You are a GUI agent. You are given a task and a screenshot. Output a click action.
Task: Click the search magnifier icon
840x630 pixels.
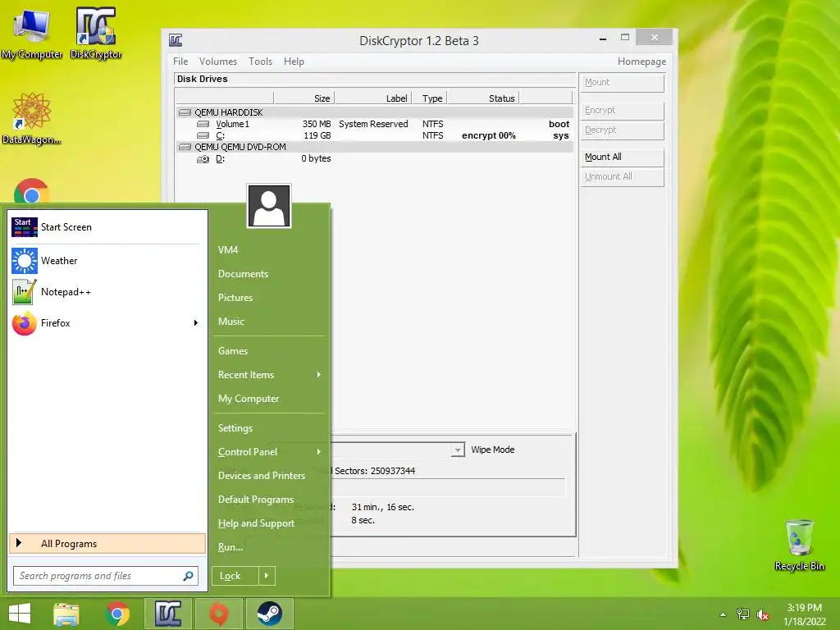tap(188, 576)
